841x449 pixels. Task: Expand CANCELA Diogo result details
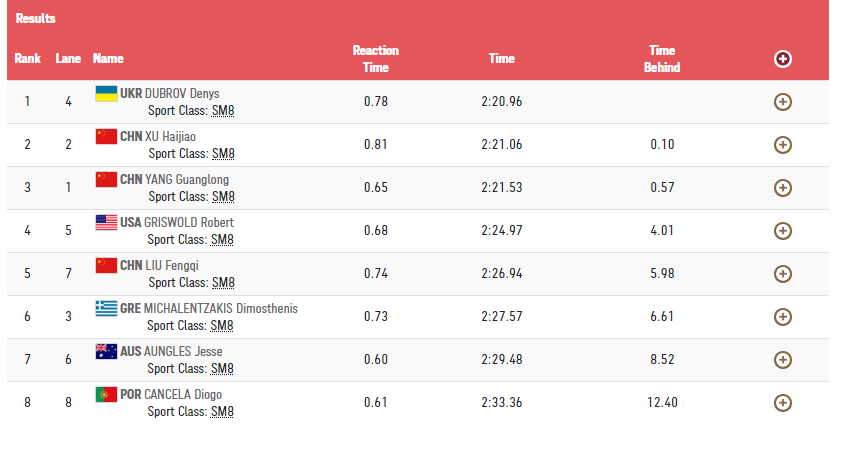pyautogui.click(x=783, y=402)
